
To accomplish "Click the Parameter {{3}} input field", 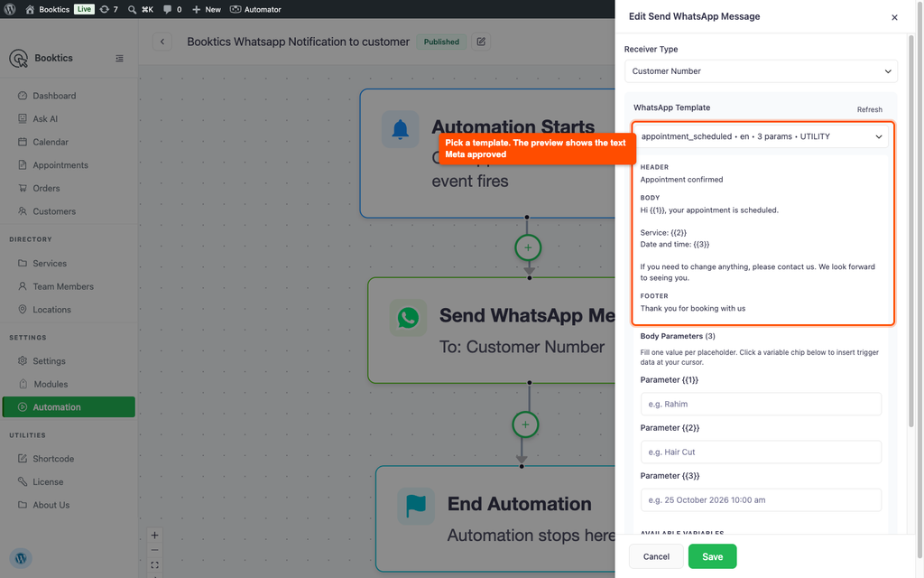I will coord(761,499).
